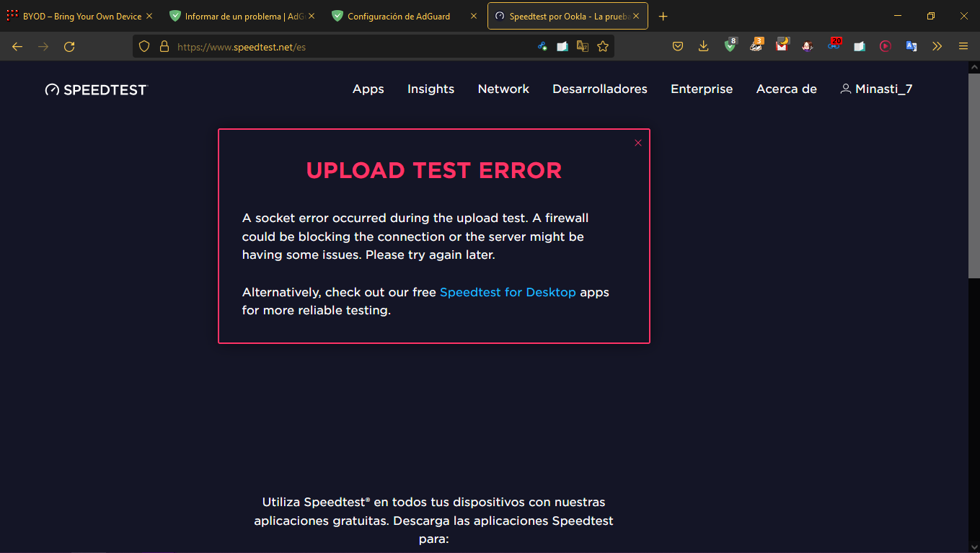980x553 pixels.
Task: Open the blue translate extension in the toolbar
Action: [x=911, y=46]
